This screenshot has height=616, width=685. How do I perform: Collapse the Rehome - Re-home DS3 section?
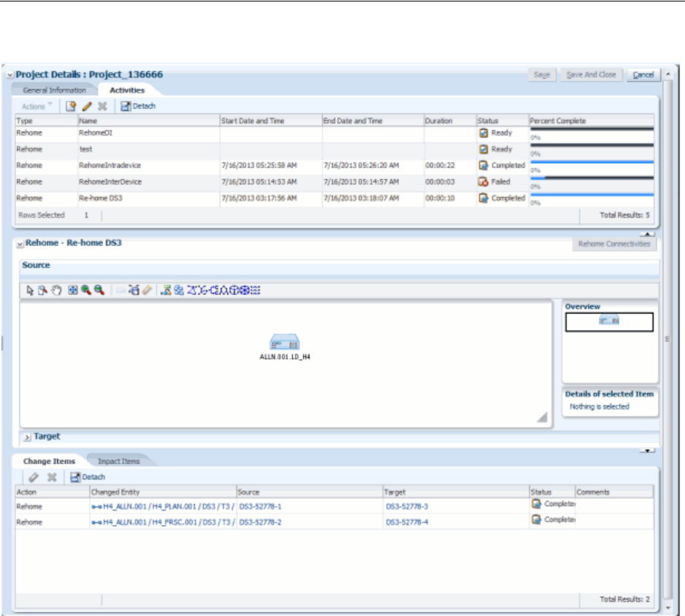(x=20, y=244)
